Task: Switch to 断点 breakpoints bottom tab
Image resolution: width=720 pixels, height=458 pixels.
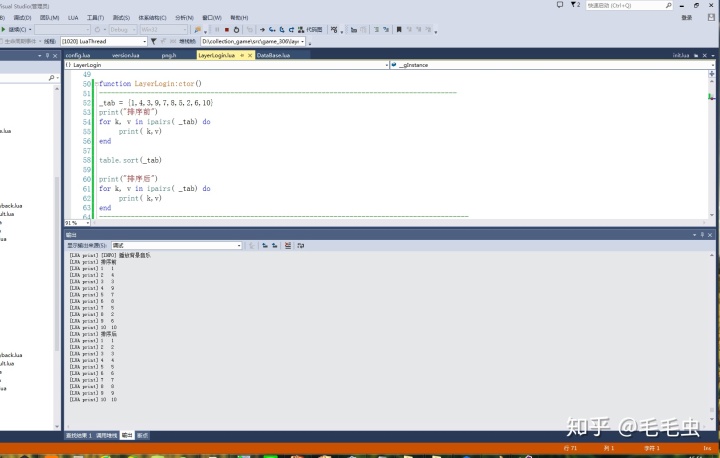Action: (x=142, y=435)
